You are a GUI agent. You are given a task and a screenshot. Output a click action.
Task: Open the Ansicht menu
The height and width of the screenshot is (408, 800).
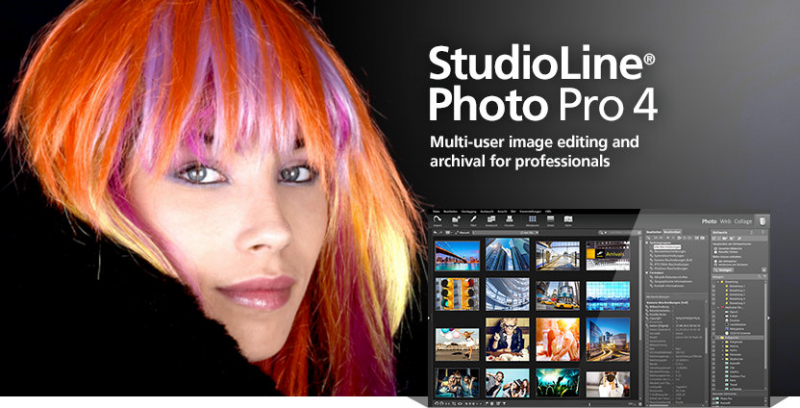click(502, 212)
